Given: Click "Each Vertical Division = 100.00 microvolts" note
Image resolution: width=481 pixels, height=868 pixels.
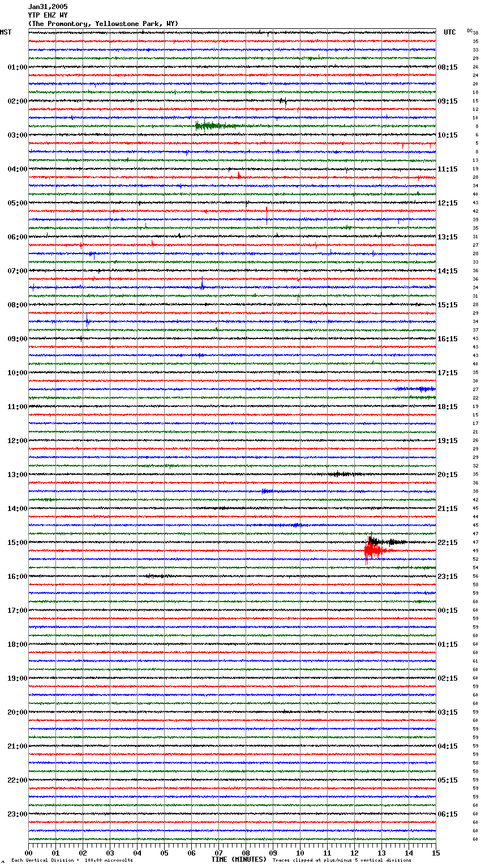Looking at the screenshot, I should tap(72, 860).
